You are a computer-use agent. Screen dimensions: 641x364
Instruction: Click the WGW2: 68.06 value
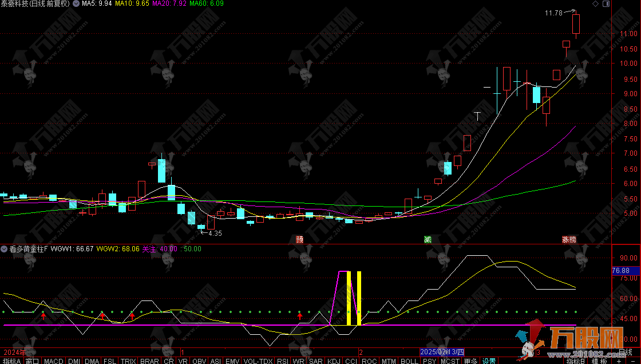(118, 248)
